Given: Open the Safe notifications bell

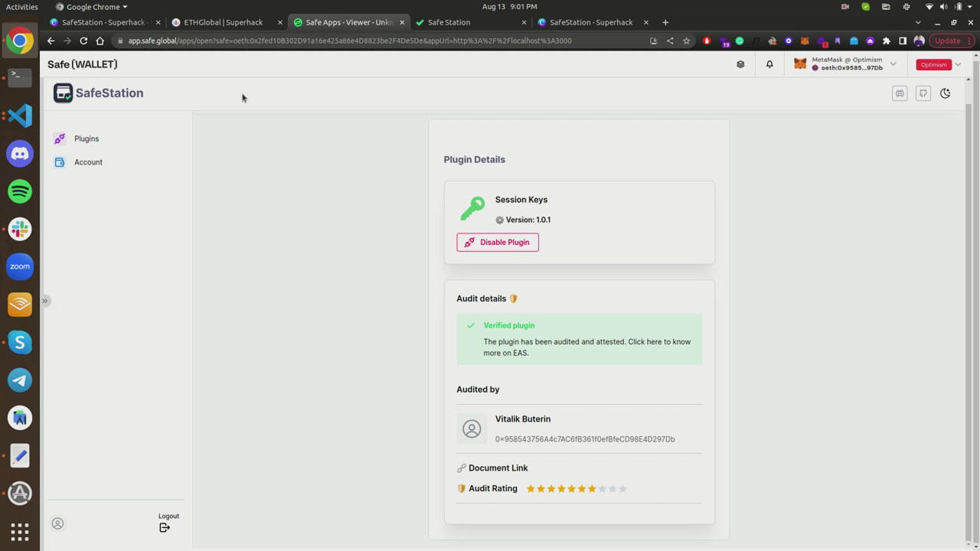Looking at the screenshot, I should (x=769, y=64).
